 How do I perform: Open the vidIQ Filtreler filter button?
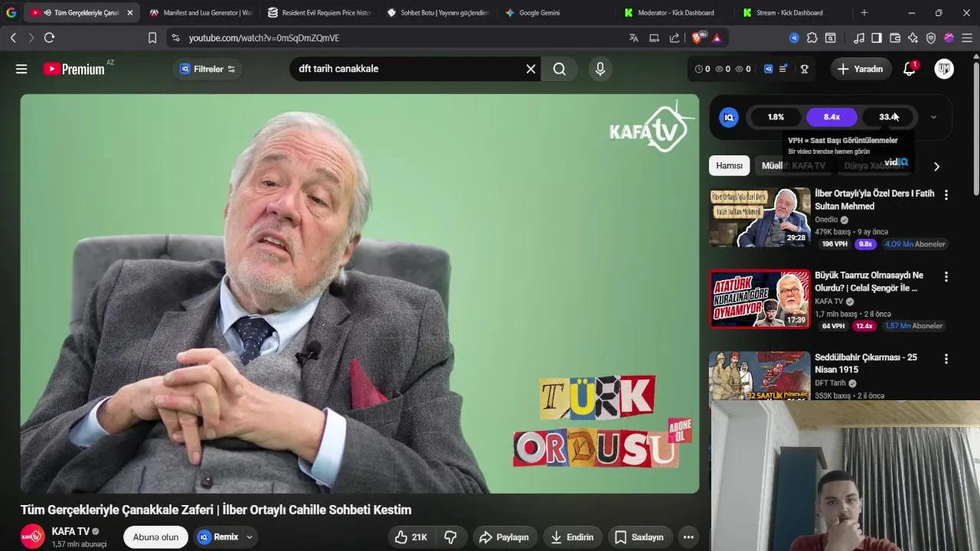click(x=207, y=69)
